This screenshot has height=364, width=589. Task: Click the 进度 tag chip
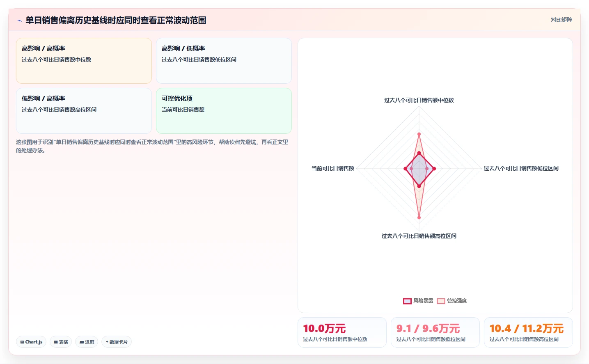[x=87, y=342]
